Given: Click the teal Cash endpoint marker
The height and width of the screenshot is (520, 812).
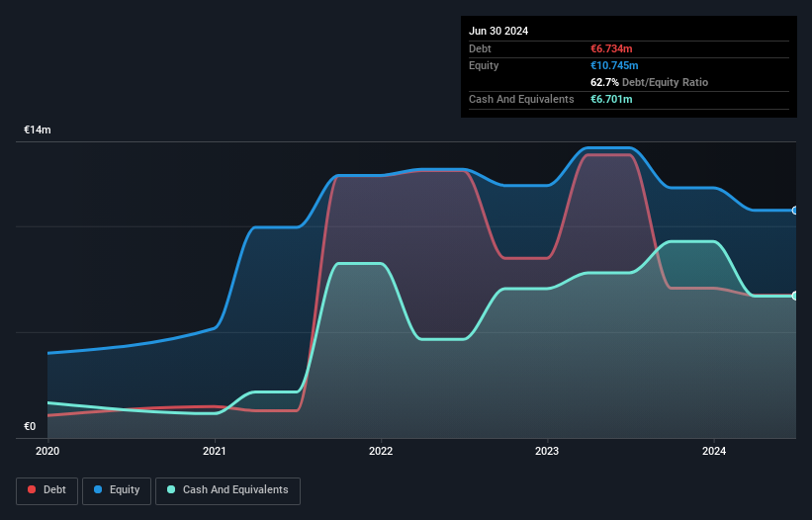Looking at the screenshot, I should [x=795, y=296].
